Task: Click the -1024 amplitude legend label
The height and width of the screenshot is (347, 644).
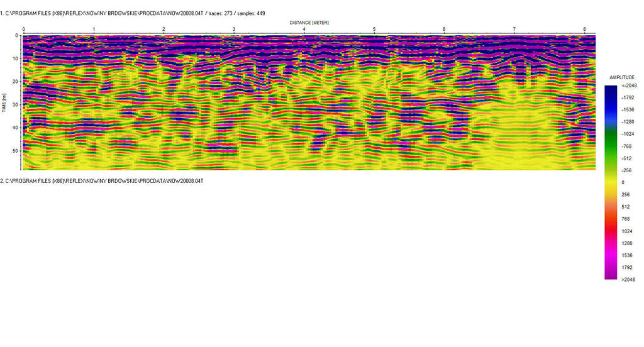Action: click(x=629, y=134)
